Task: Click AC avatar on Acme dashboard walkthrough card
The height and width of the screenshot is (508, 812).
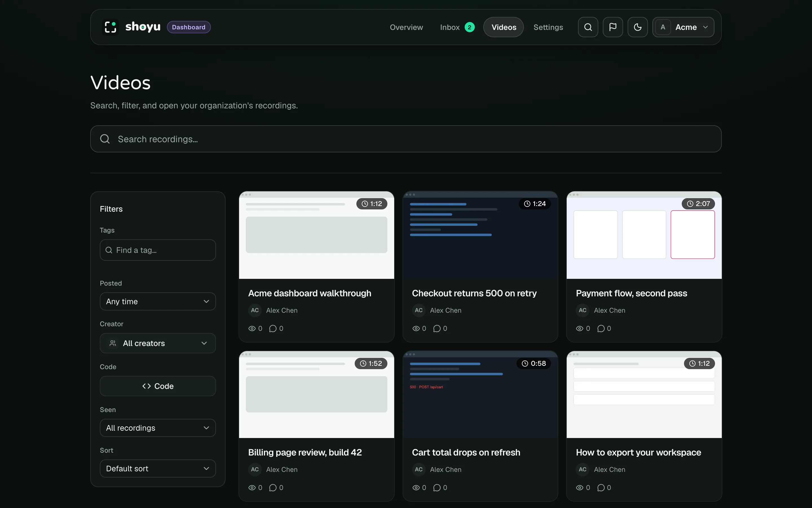Action: pyautogui.click(x=255, y=310)
